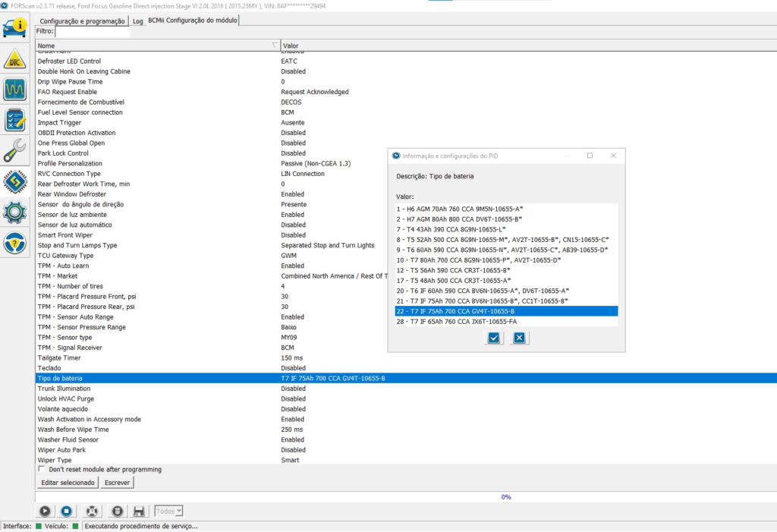Select battery option 21 - T7 IF 75Ah

click(x=506, y=301)
